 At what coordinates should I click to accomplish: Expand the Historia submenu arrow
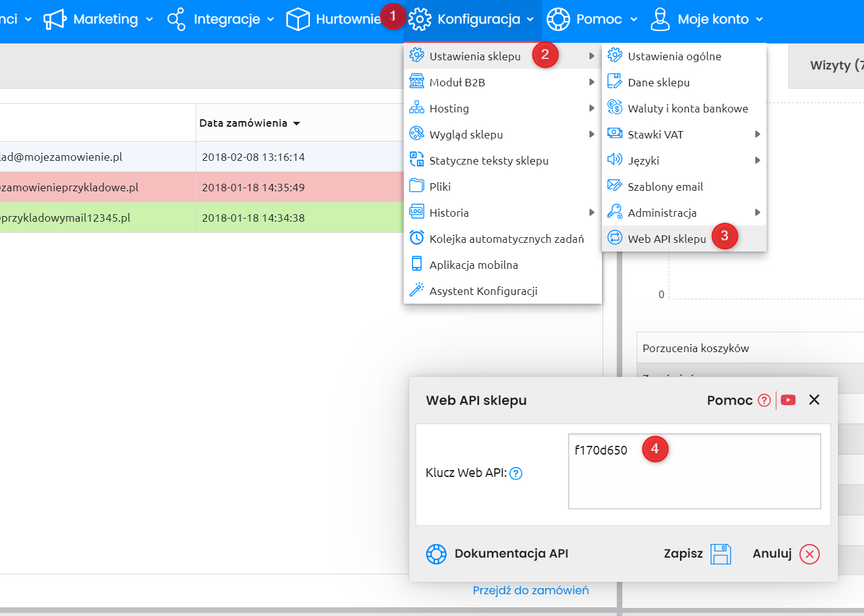592,212
